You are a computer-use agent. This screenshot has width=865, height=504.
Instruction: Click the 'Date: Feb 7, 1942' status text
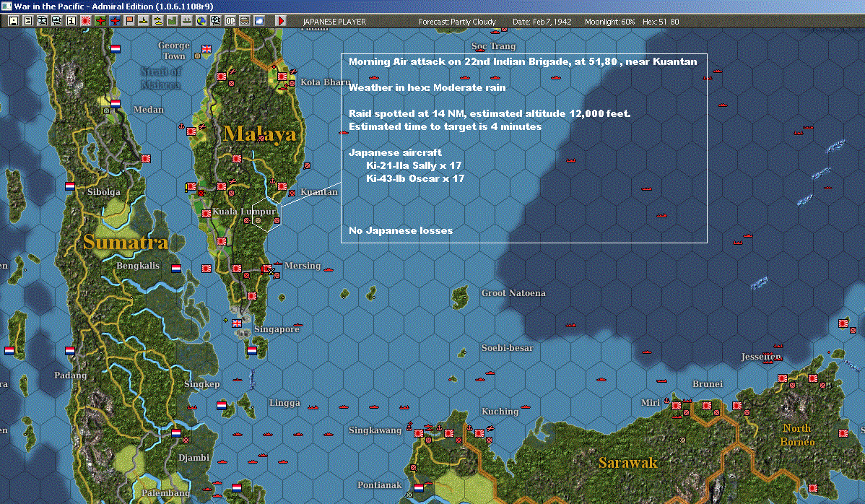(542, 22)
